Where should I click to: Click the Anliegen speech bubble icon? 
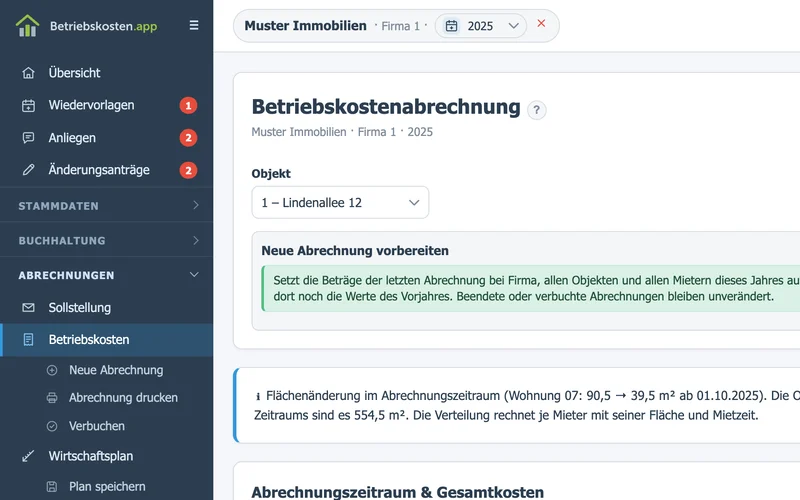coord(29,138)
